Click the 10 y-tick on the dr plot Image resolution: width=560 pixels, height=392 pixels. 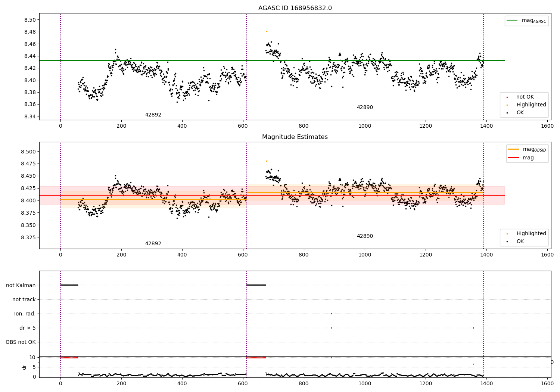point(32,357)
